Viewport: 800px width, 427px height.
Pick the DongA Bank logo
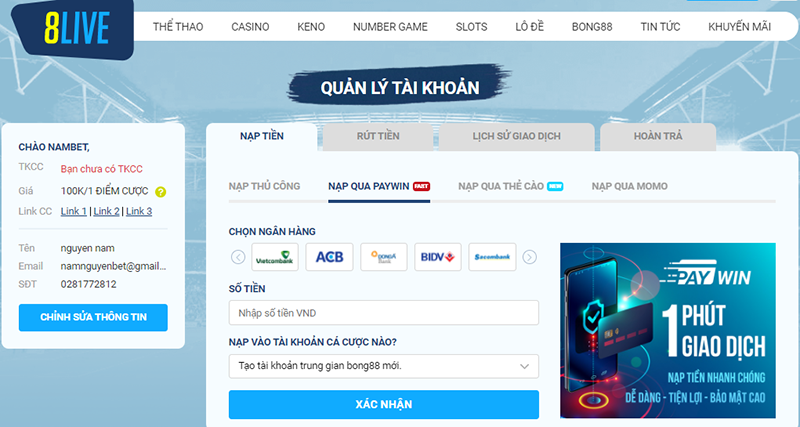coord(384,257)
